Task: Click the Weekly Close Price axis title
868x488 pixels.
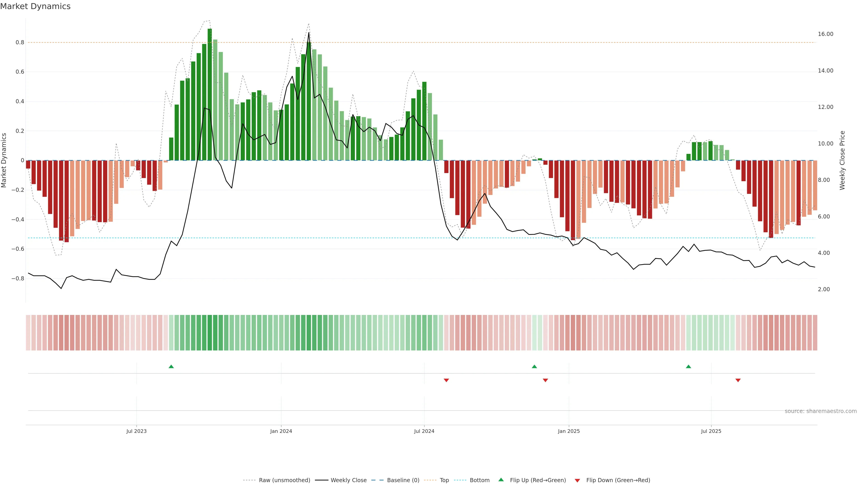Action: (x=842, y=160)
